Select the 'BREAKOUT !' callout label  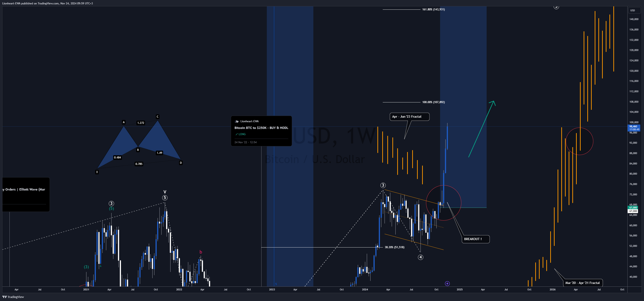pos(476,239)
